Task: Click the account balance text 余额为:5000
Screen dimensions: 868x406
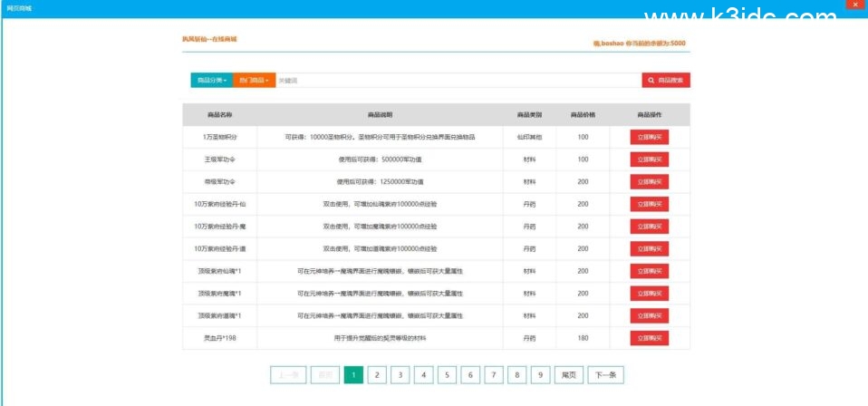Action: [656, 43]
